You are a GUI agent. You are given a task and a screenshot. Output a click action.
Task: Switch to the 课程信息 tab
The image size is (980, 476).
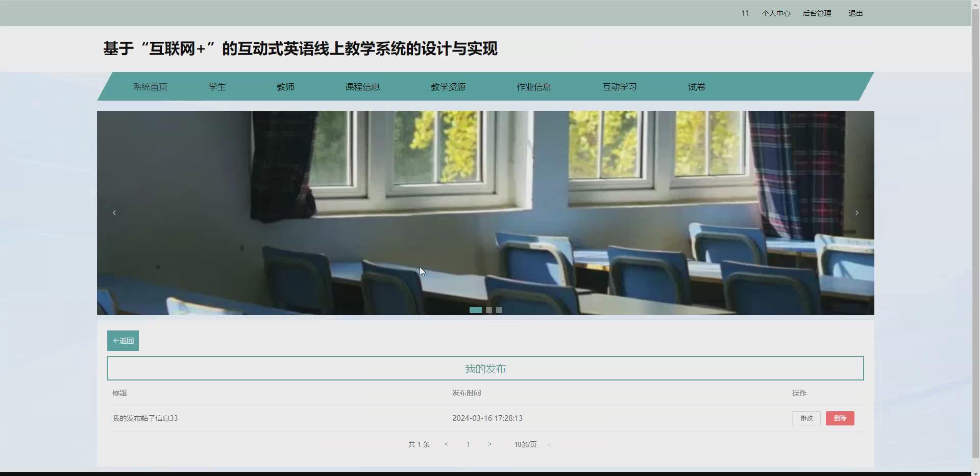pyautogui.click(x=362, y=86)
